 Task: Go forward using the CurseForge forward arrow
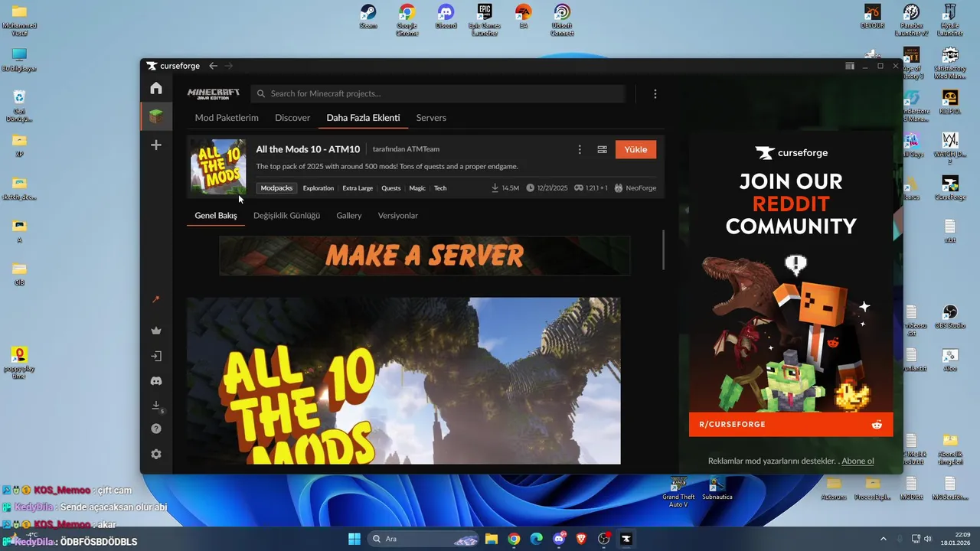(228, 66)
